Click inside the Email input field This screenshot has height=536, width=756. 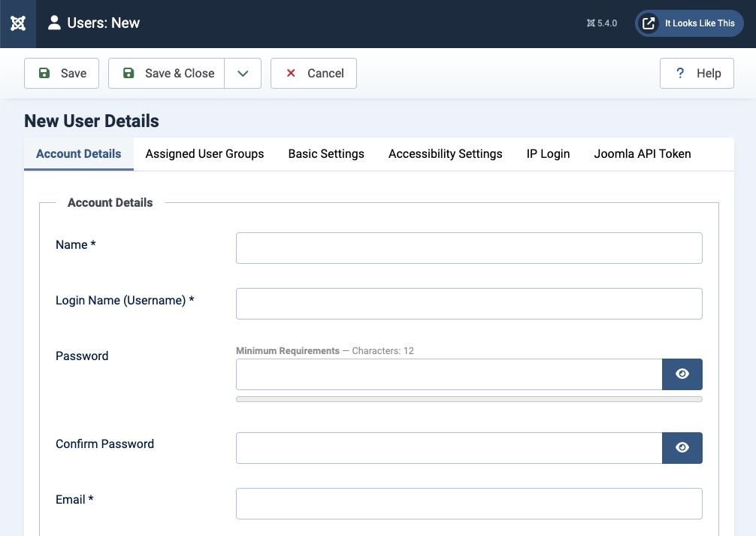pyautogui.click(x=469, y=504)
